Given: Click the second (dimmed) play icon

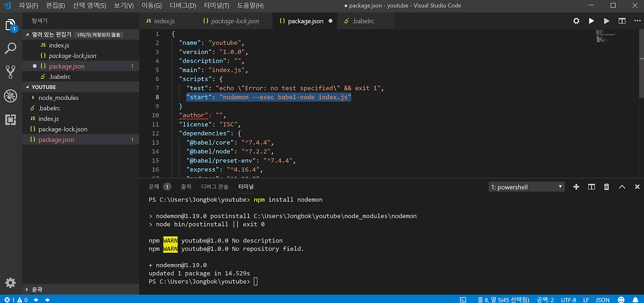Looking at the screenshot, I should (x=607, y=21).
